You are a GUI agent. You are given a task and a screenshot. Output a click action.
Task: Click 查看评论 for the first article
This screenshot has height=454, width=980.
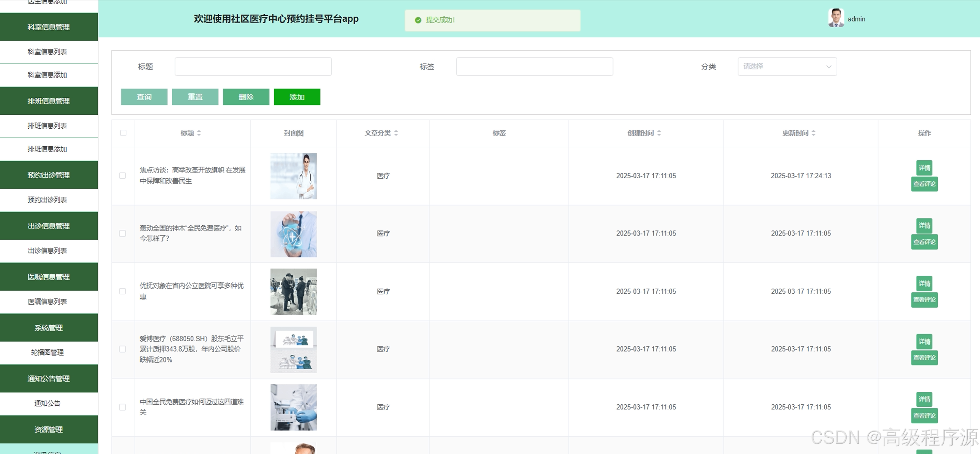coord(924,184)
